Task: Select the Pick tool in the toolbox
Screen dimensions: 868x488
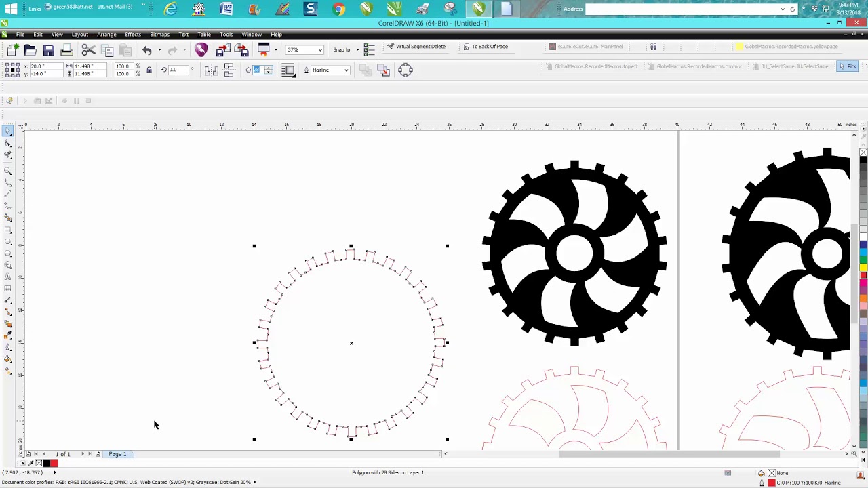Action: click(8, 131)
